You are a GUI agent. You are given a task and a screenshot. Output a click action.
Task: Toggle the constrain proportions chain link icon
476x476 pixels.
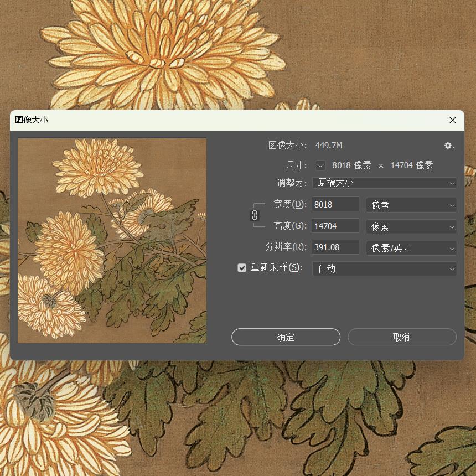click(255, 215)
